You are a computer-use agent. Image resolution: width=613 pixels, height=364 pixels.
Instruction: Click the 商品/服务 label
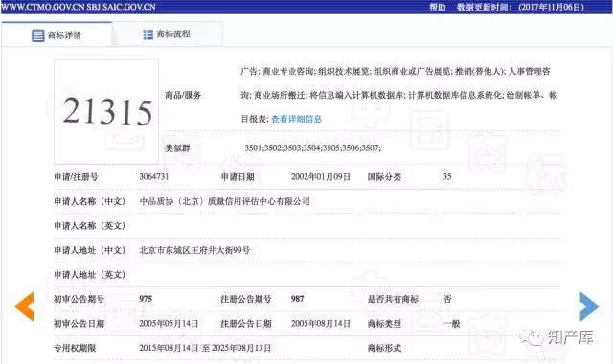click(x=183, y=95)
